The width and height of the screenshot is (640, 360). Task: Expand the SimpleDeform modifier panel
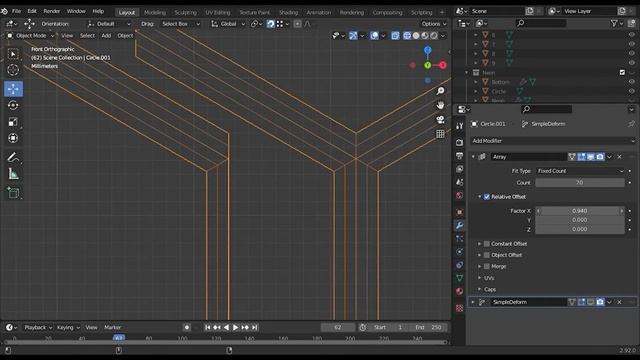pyautogui.click(x=473, y=302)
